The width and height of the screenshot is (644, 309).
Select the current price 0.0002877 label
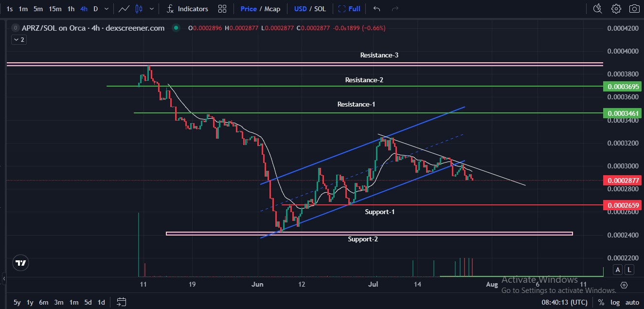coord(623,181)
